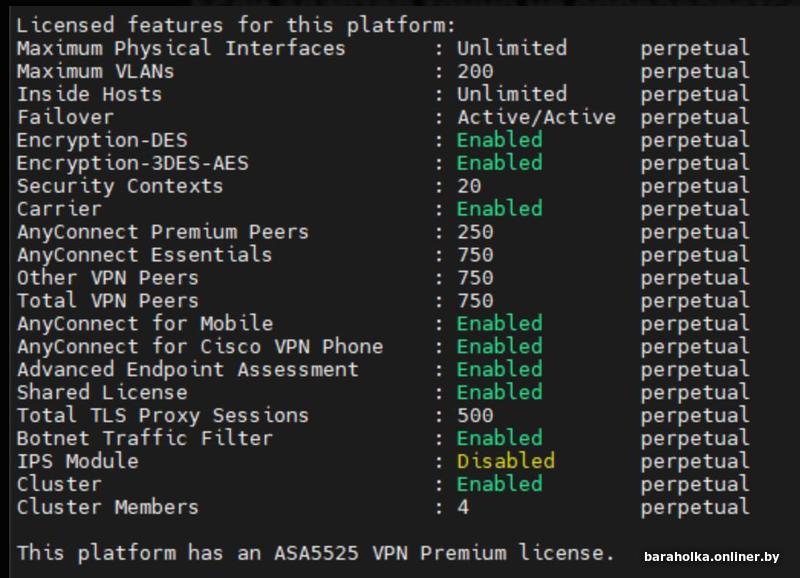The width and height of the screenshot is (800, 578).
Task: Click the Enabled status for Shared License
Action: (x=499, y=393)
